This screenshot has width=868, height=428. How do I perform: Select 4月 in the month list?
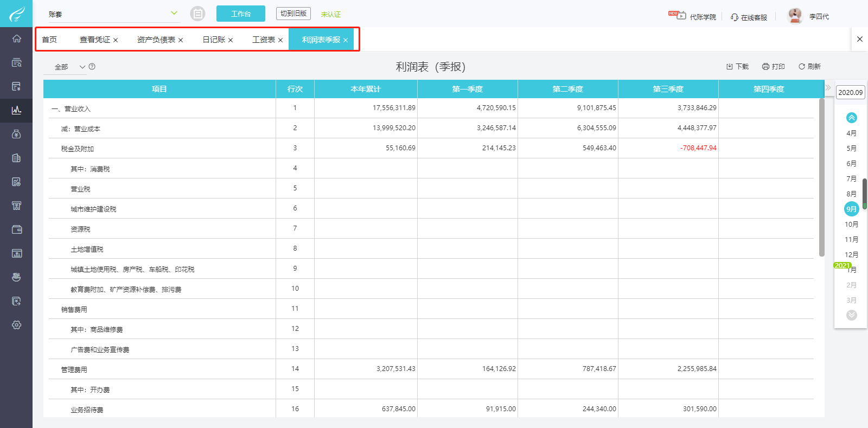852,133
